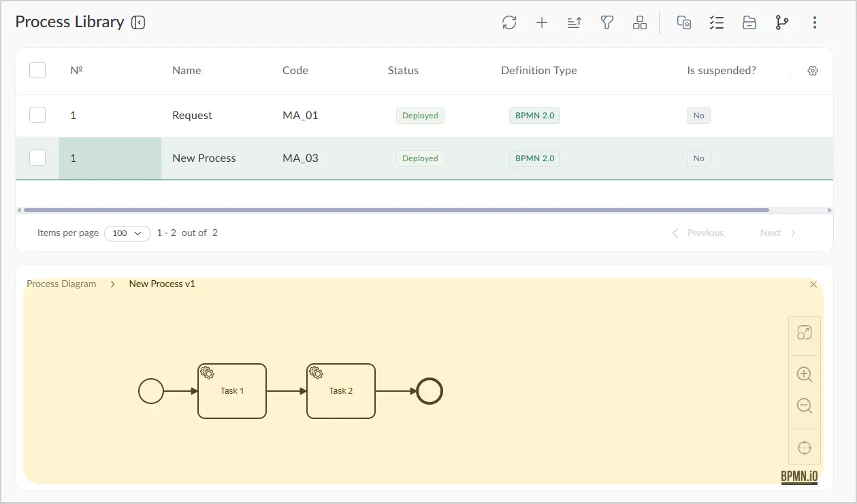
Task: Close the process diagram panel
Action: coord(813,284)
